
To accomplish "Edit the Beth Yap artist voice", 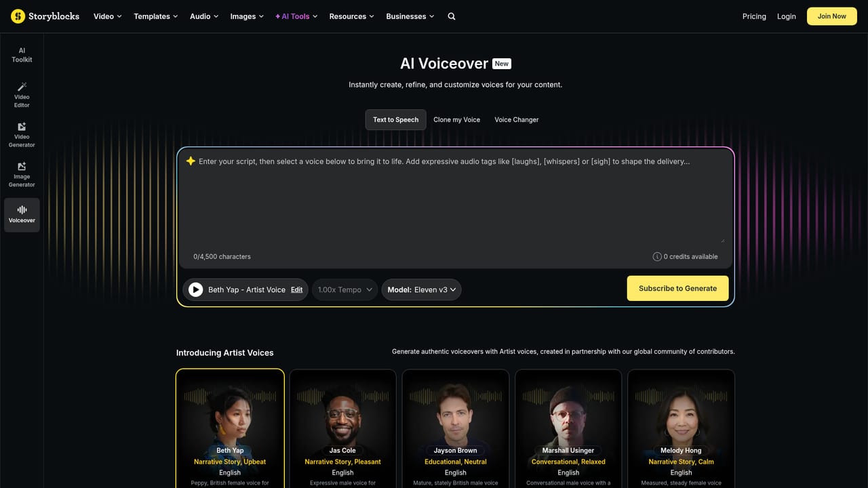I will tap(297, 289).
